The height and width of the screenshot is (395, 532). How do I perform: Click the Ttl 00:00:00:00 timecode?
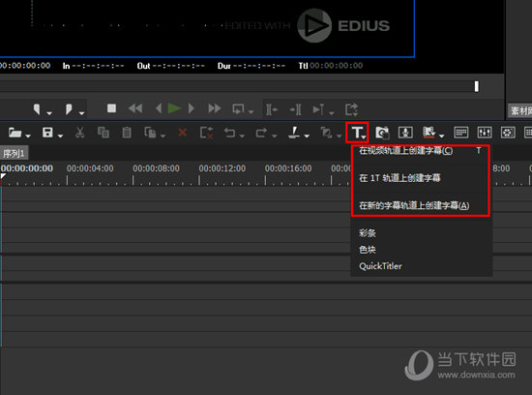click(x=331, y=66)
